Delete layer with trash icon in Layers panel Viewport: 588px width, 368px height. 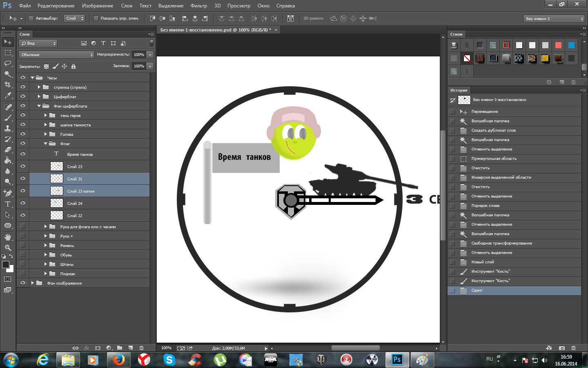(x=142, y=348)
